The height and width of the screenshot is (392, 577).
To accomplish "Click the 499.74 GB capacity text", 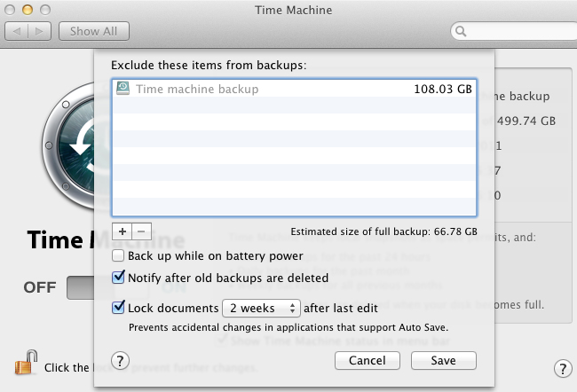I will (x=526, y=121).
